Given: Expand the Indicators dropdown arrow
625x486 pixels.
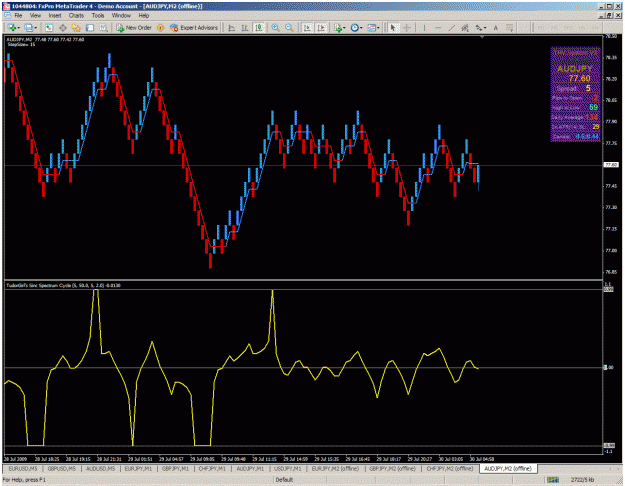Looking at the screenshot, I should (344, 28).
